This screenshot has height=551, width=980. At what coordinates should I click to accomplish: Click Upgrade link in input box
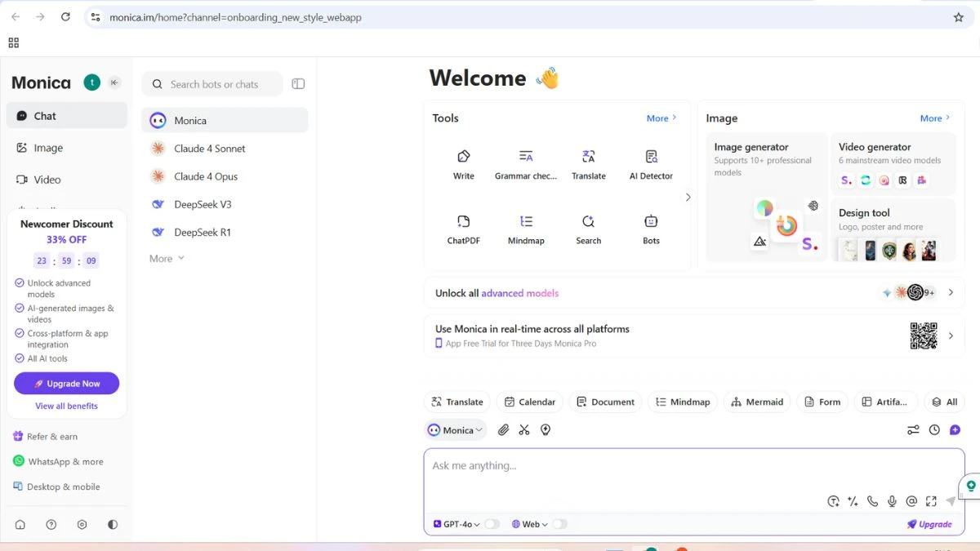(x=929, y=524)
